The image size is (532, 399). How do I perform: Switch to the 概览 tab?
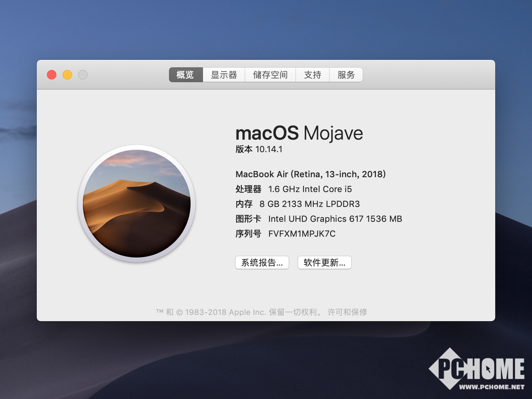click(186, 75)
